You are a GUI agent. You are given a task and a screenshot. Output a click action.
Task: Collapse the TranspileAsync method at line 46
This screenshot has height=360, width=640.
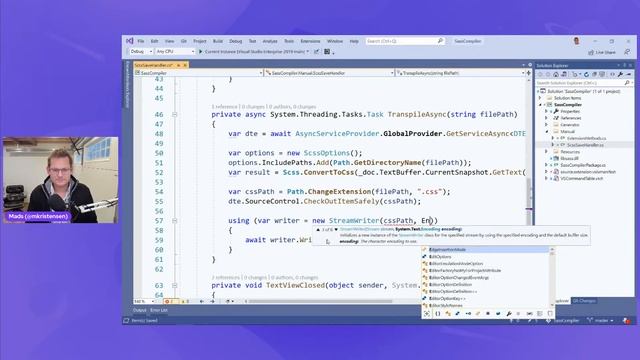pos(175,115)
